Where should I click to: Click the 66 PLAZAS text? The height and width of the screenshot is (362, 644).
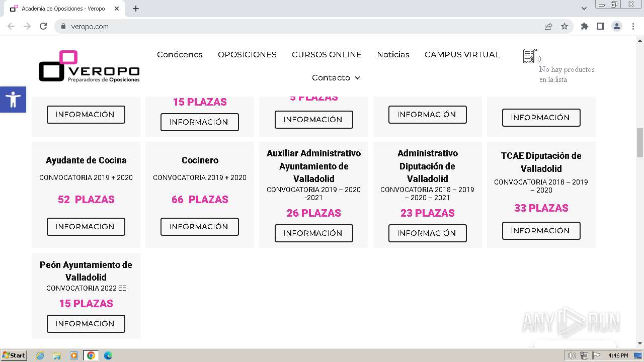(x=200, y=200)
